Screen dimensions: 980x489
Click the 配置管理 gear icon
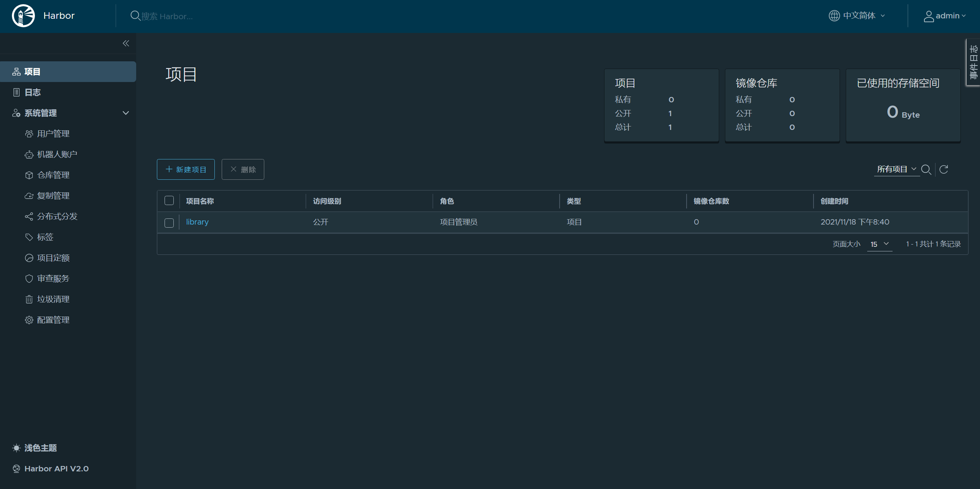coord(29,320)
